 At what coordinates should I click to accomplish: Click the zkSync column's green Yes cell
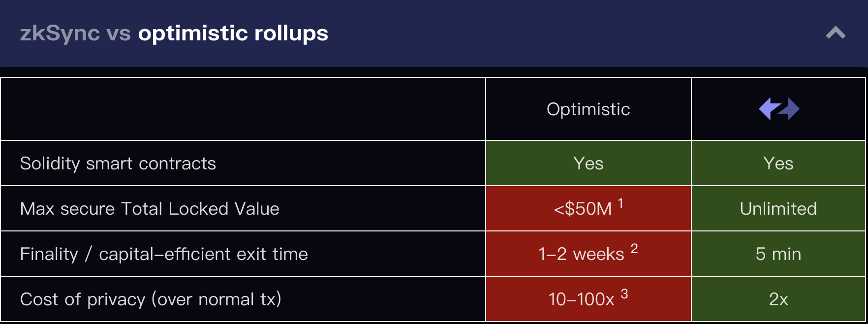point(778,163)
